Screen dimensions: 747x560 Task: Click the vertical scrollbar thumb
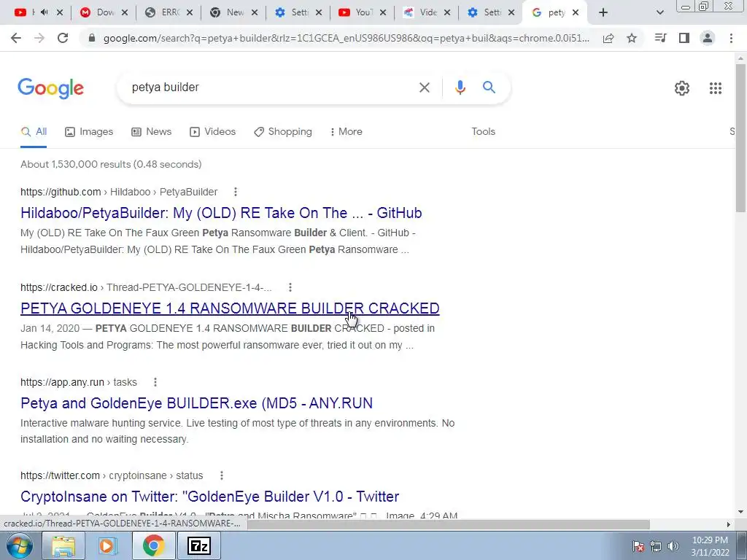click(740, 138)
